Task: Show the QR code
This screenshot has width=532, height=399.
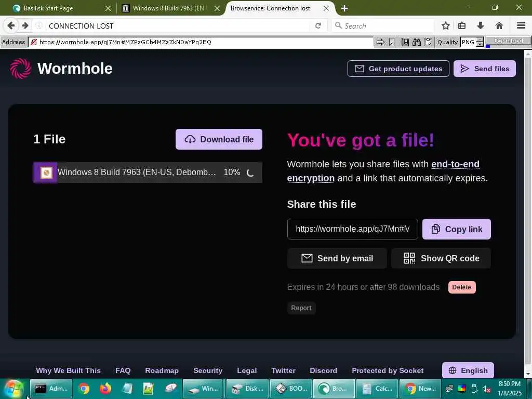Action: [441, 258]
